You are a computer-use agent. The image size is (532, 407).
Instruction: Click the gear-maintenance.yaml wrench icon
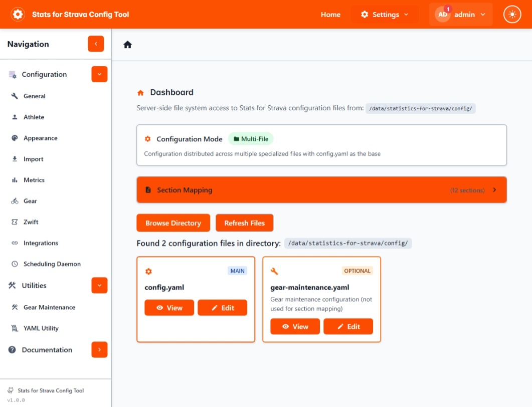274,271
